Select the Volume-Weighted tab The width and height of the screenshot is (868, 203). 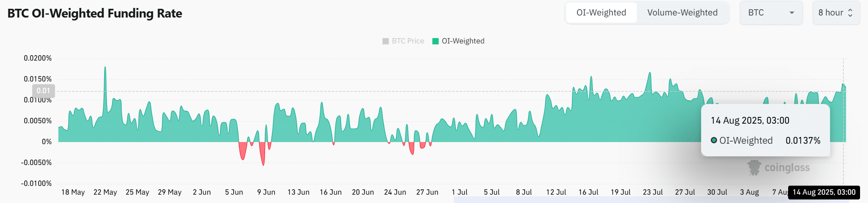[x=682, y=13]
